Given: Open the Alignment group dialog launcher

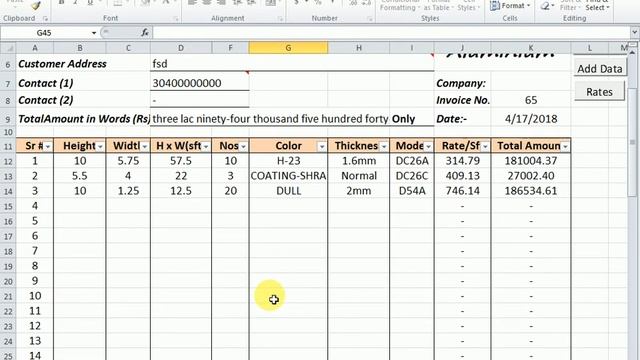Looking at the screenshot, I should (x=280, y=19).
